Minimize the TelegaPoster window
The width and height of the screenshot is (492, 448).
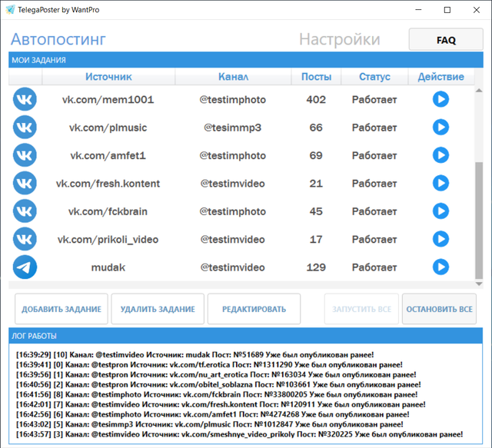pos(418,10)
